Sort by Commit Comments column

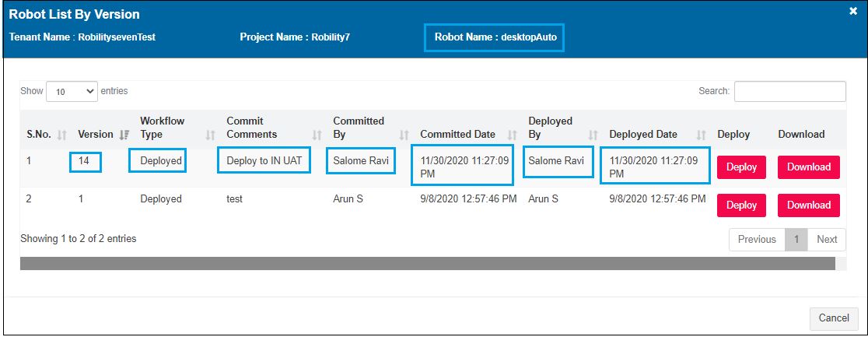(x=252, y=128)
